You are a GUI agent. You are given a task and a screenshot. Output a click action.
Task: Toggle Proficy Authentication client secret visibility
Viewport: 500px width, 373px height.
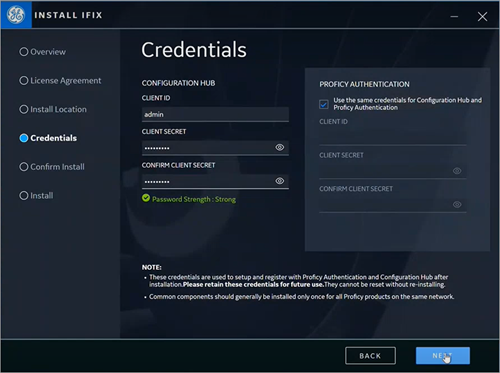457,171
